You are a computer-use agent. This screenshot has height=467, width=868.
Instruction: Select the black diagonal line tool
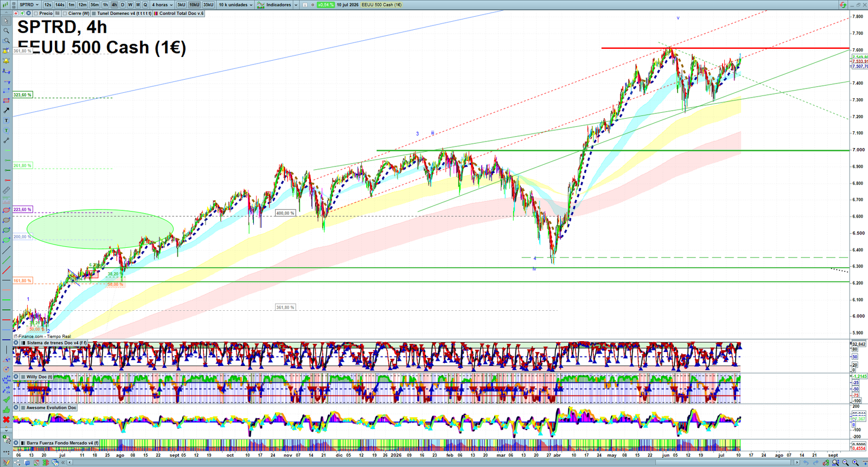6,250
